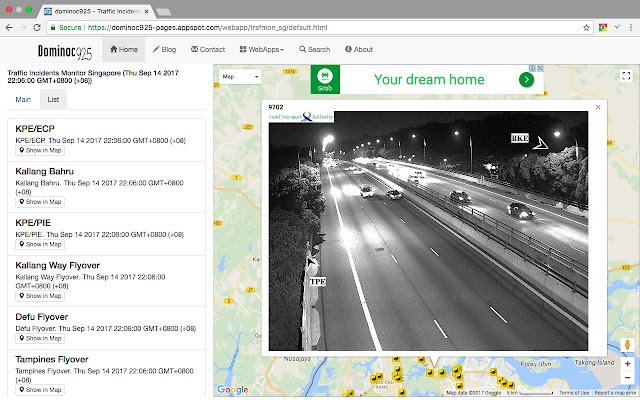Switch to the Main tab
Image resolution: width=640 pixels, height=400 pixels.
[x=23, y=99]
